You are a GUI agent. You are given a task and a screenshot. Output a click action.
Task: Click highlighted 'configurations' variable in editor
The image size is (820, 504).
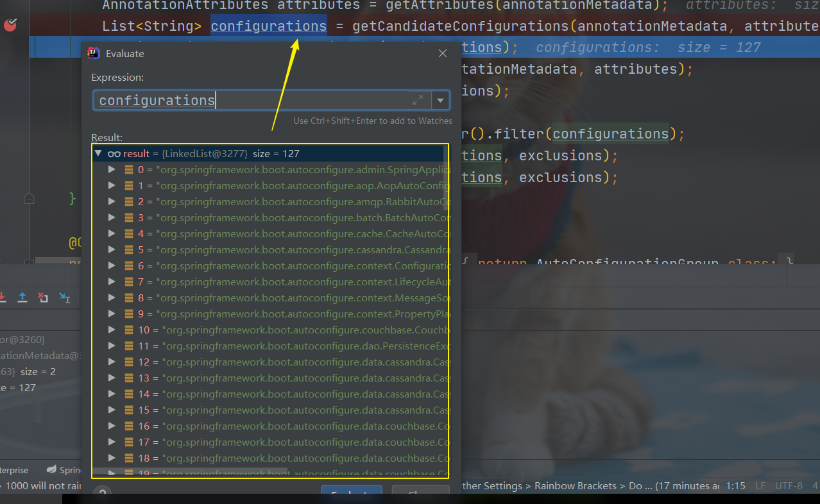click(268, 26)
